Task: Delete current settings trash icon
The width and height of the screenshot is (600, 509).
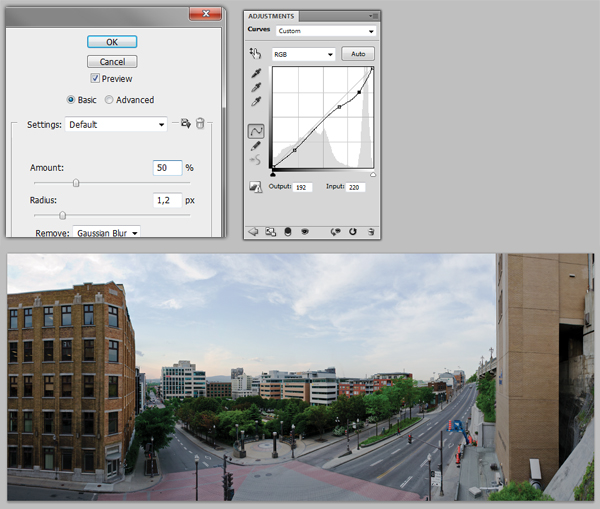Action: point(200,123)
